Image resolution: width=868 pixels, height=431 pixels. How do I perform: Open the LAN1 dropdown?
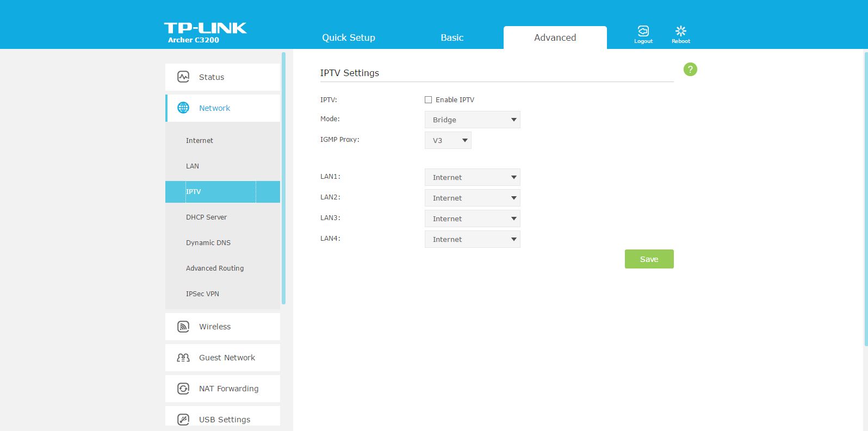(x=472, y=177)
